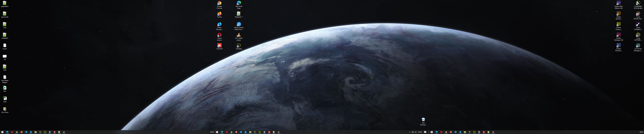Image resolution: width=644 pixels, height=134 pixels.
Task: Select the Firefox Developer Edition desktop shortcut
Action: pos(219,26)
